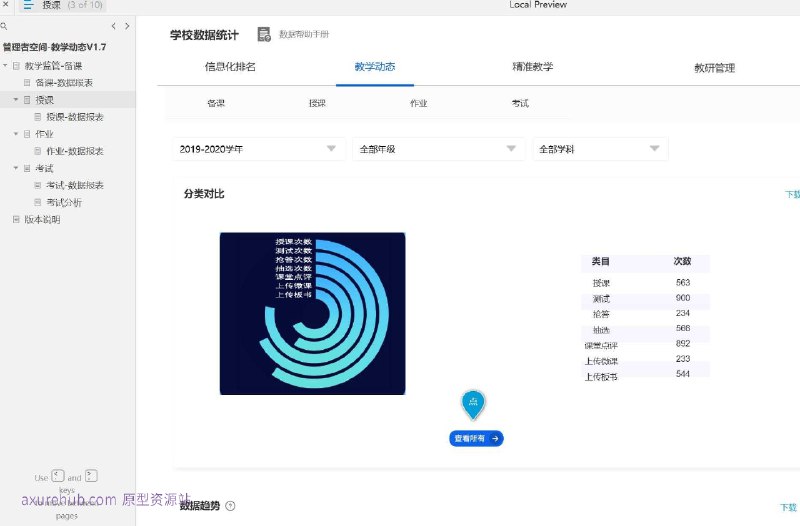Screen dimensions: 800x526
Task: Click the hamburger menu icon beside 授课
Action: click(x=28, y=5)
